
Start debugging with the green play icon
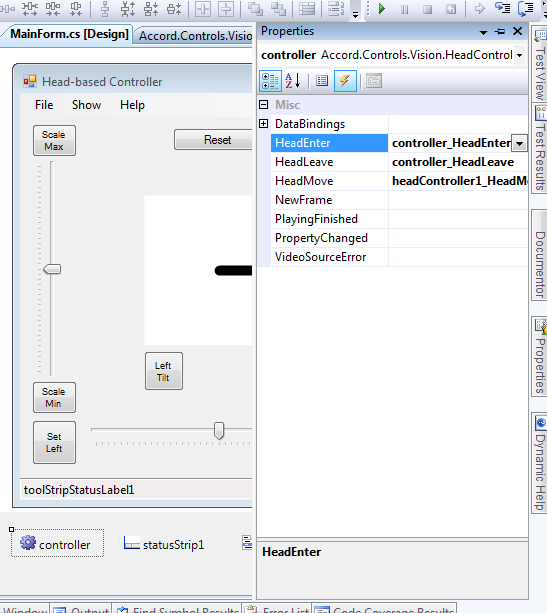[x=382, y=9]
